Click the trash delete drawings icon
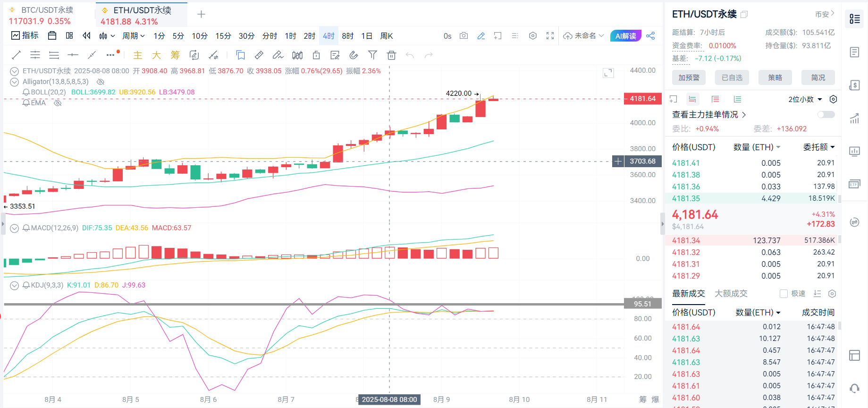The height and width of the screenshot is (408, 868). 391,55
